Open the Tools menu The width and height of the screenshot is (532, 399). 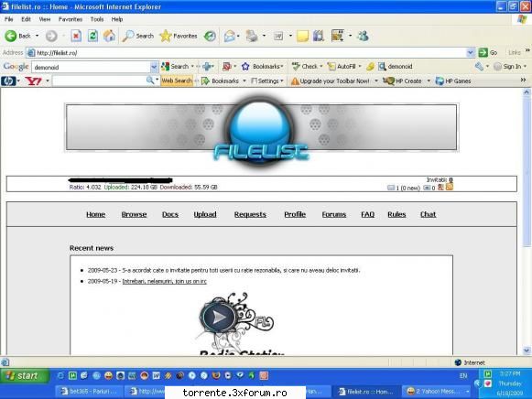(97, 19)
